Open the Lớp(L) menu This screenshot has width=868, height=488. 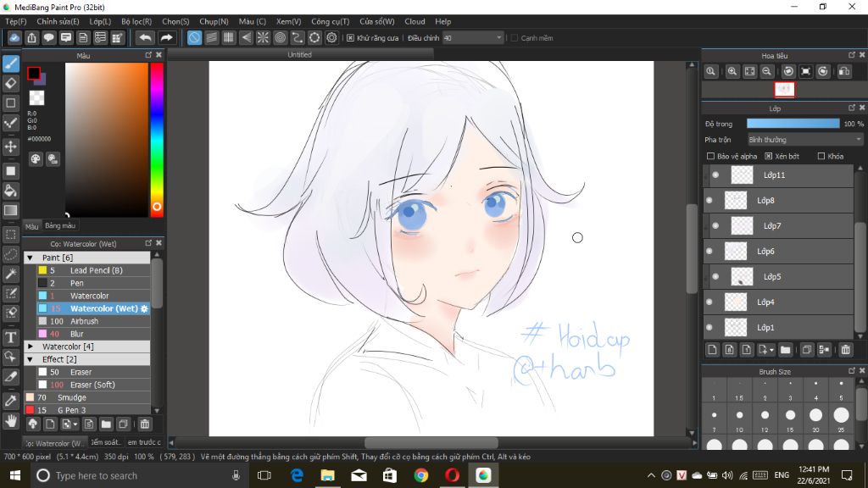pyautogui.click(x=100, y=21)
